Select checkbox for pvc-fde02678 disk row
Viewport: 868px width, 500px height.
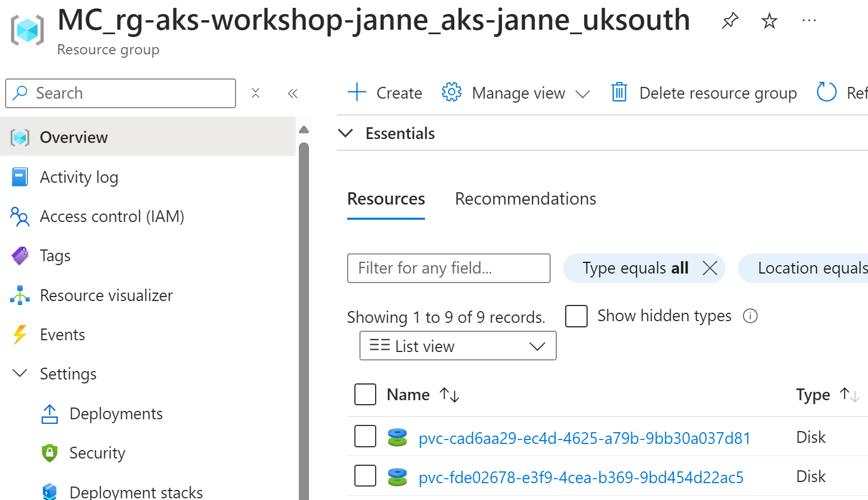365,475
